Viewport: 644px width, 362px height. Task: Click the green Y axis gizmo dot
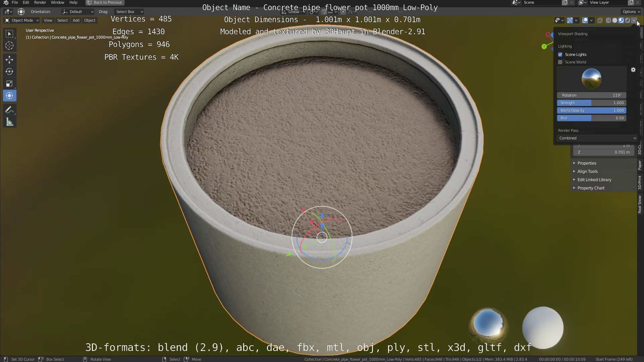544,47
